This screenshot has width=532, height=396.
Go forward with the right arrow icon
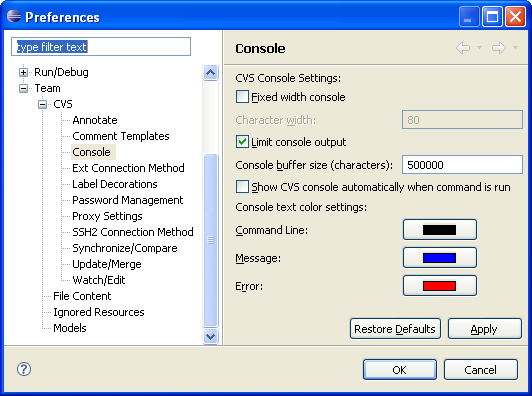click(499, 48)
